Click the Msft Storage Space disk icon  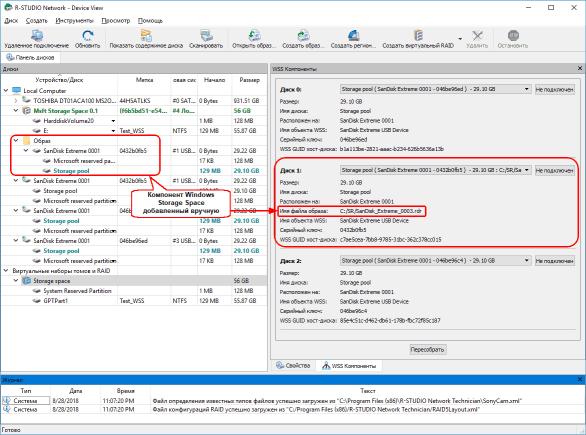(x=27, y=111)
